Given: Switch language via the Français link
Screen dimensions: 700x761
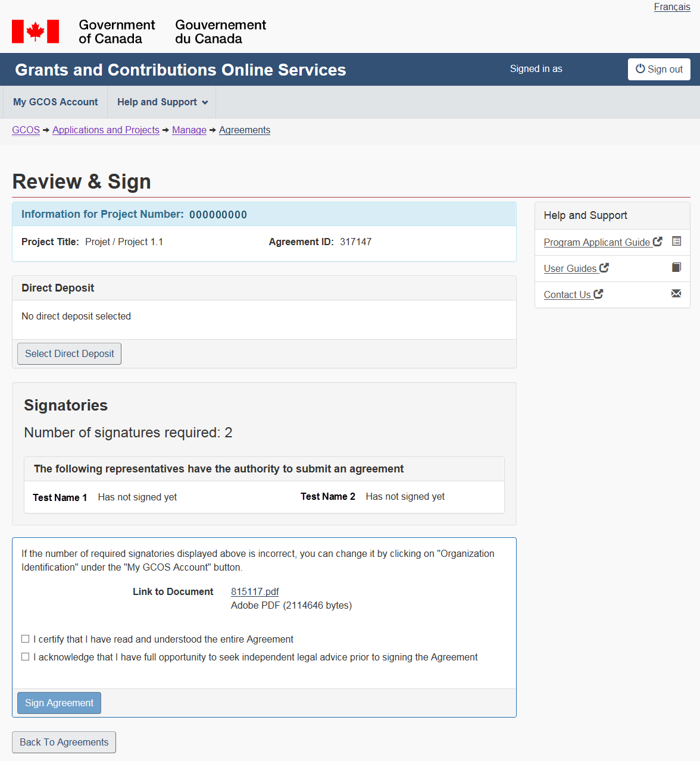Looking at the screenshot, I should 671,7.
